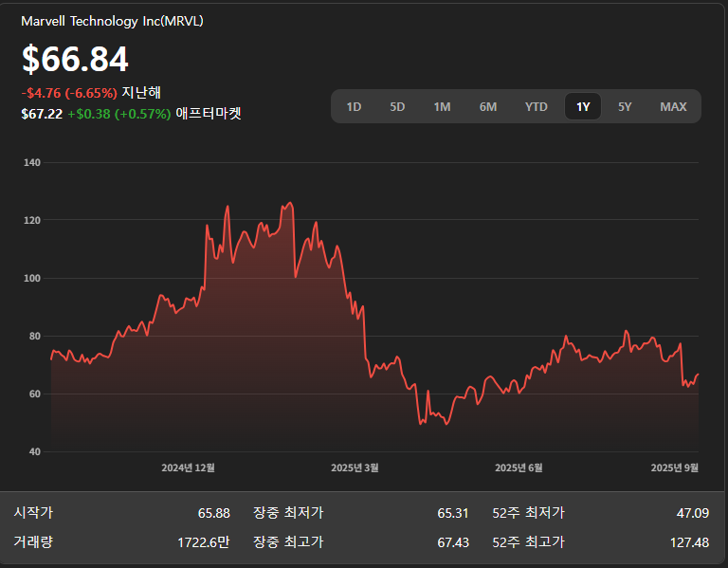
Task: Click the 2024년 12월 x-axis label
Action: click(x=188, y=467)
